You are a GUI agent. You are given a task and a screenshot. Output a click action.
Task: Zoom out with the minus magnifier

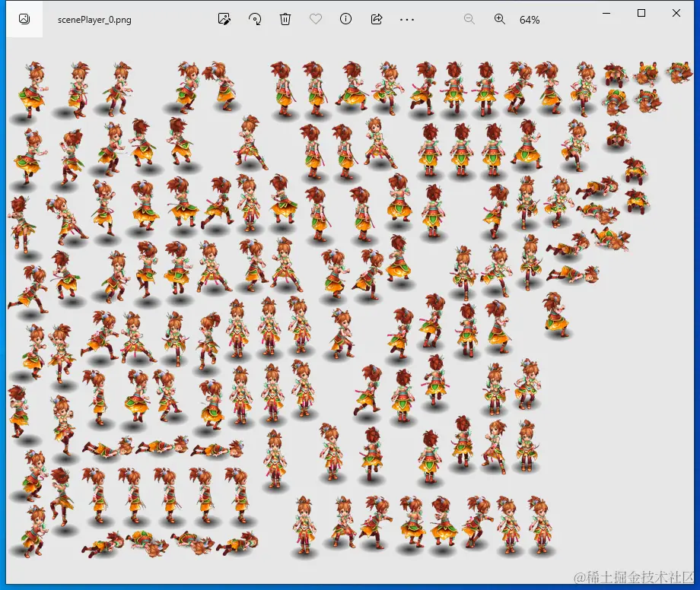click(x=469, y=19)
